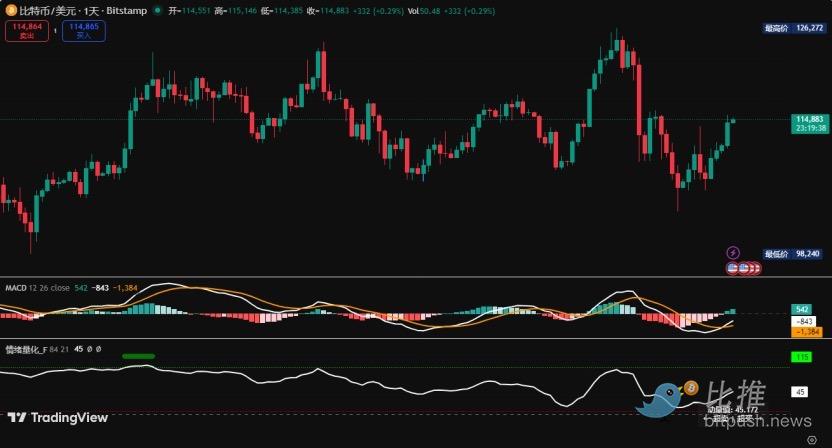Click the purple lightning bolt event icon

[x=733, y=252]
